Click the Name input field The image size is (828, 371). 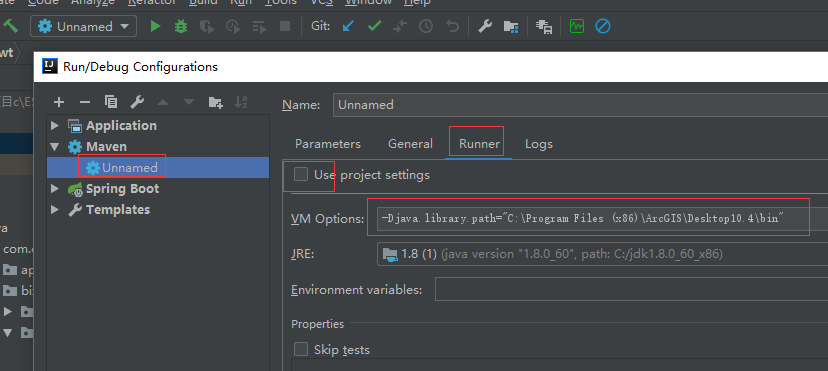[x=580, y=104]
